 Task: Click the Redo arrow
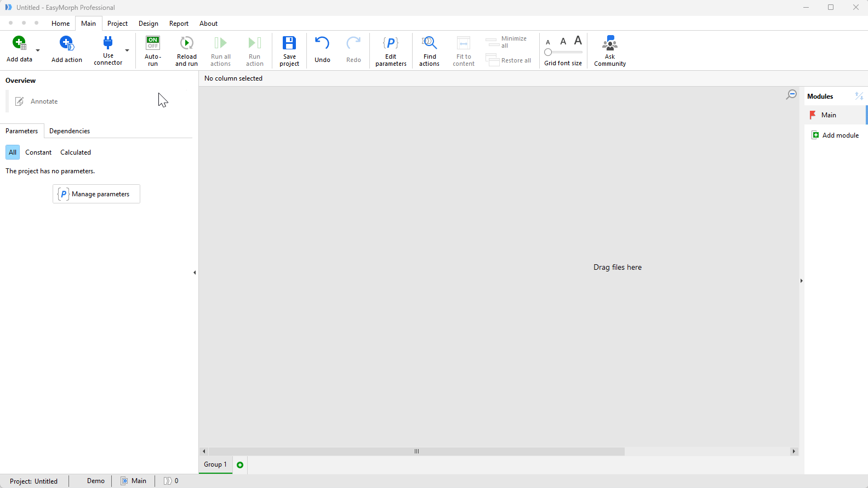[x=353, y=43]
